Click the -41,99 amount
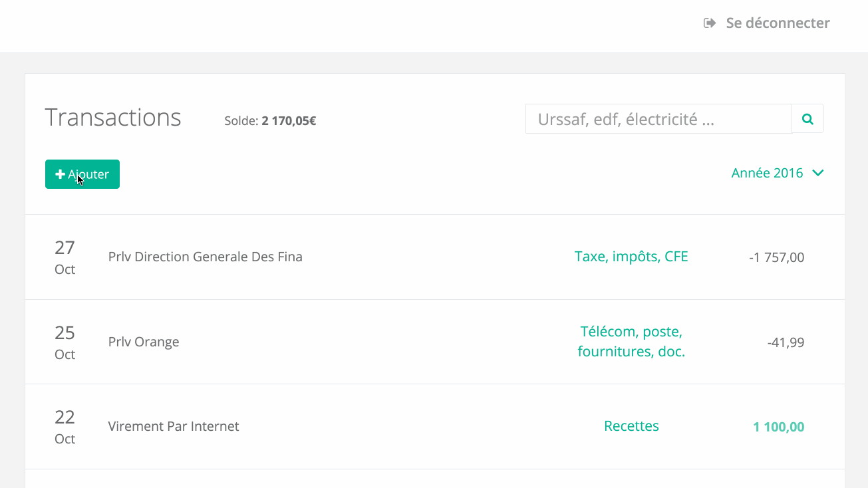Screen dimensions: 868x488 786,342
